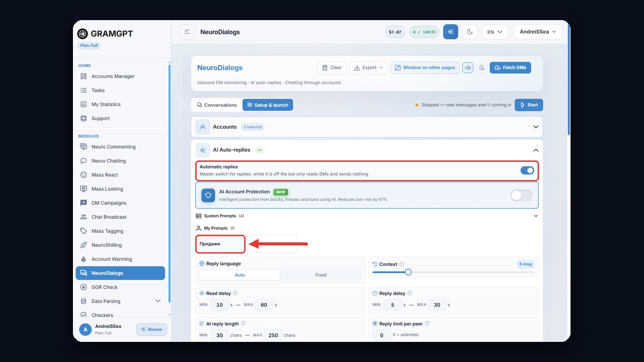Click the Context help question-mark icon
This screenshot has width=644, height=362.
(x=401, y=264)
